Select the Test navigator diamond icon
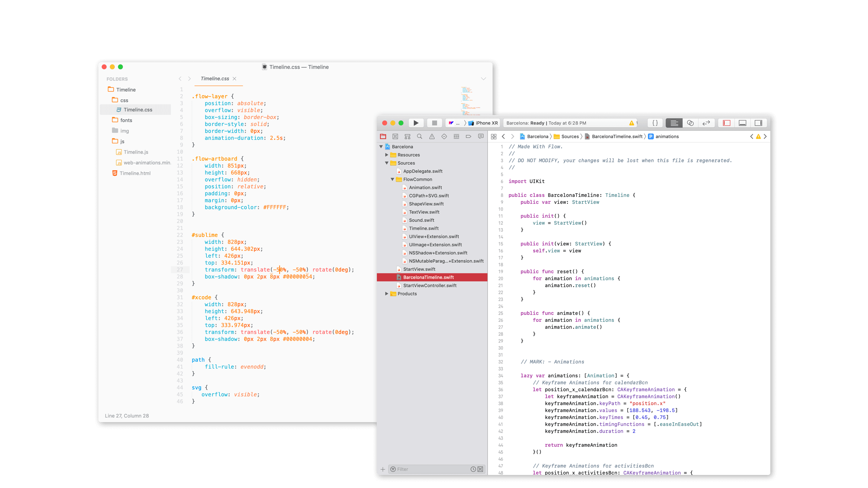This screenshot has height=488, width=868. pyautogui.click(x=443, y=136)
